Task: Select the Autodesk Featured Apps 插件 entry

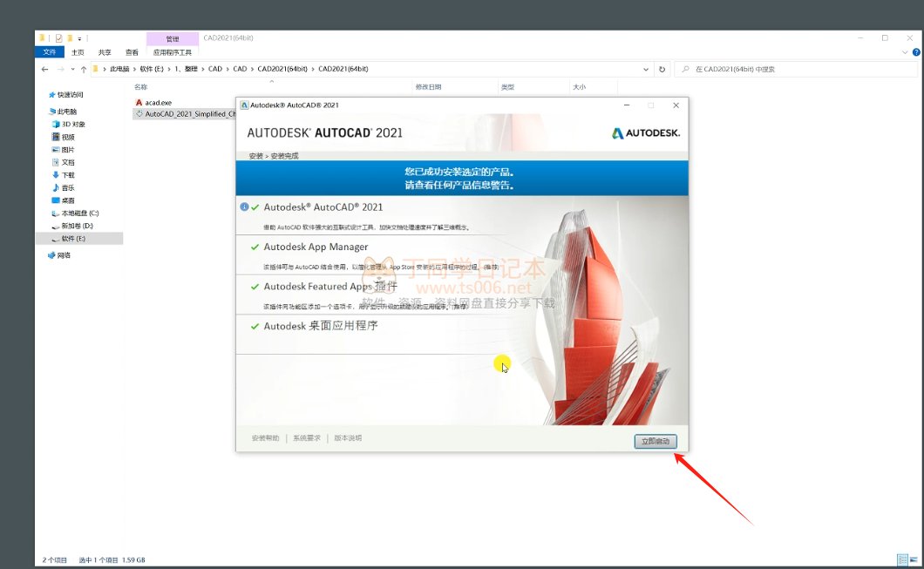Action: (x=330, y=287)
